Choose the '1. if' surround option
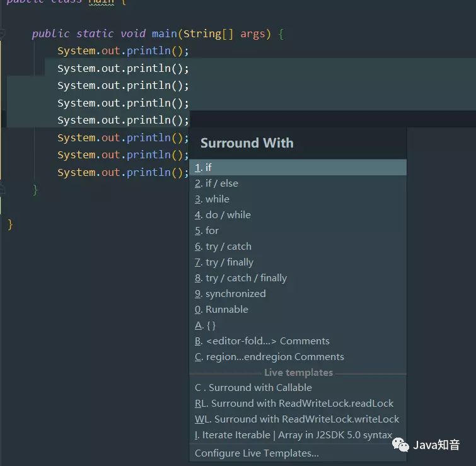The image size is (476, 466). [x=298, y=167]
